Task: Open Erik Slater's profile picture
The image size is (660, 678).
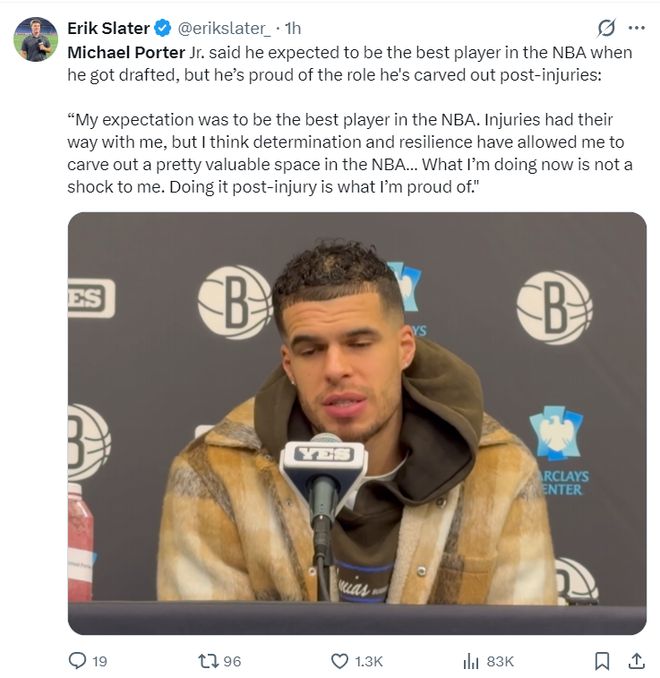Action: (x=35, y=40)
